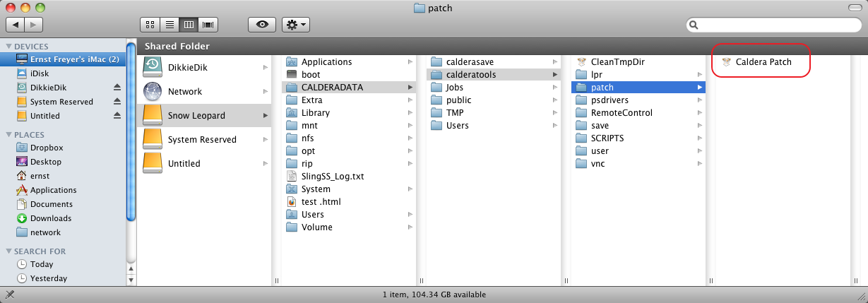Select the highlighted patch folder
The height and width of the screenshot is (303, 868).
638,87
